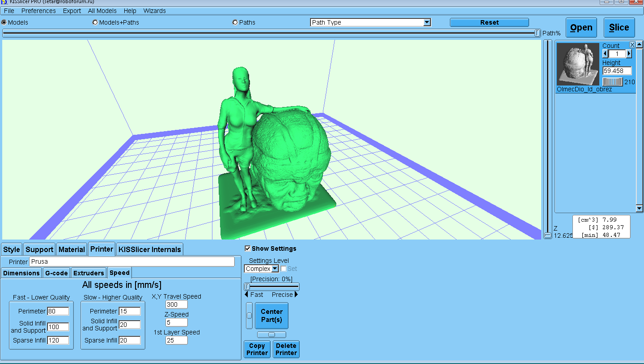Click the Center Part(s) button
The image size is (644, 364).
271,316
